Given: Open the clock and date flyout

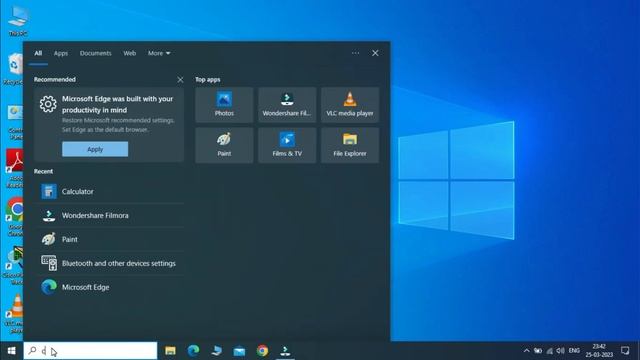Looking at the screenshot, I should tap(599, 351).
